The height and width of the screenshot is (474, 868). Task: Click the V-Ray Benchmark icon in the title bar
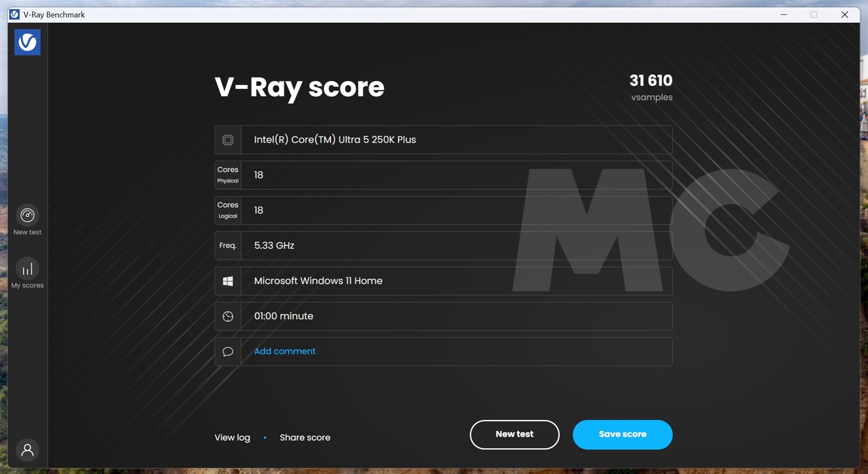13,14
